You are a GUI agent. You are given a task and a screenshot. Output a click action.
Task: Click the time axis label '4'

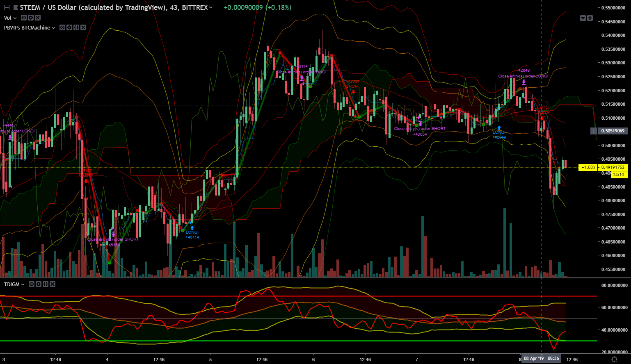(x=107, y=359)
